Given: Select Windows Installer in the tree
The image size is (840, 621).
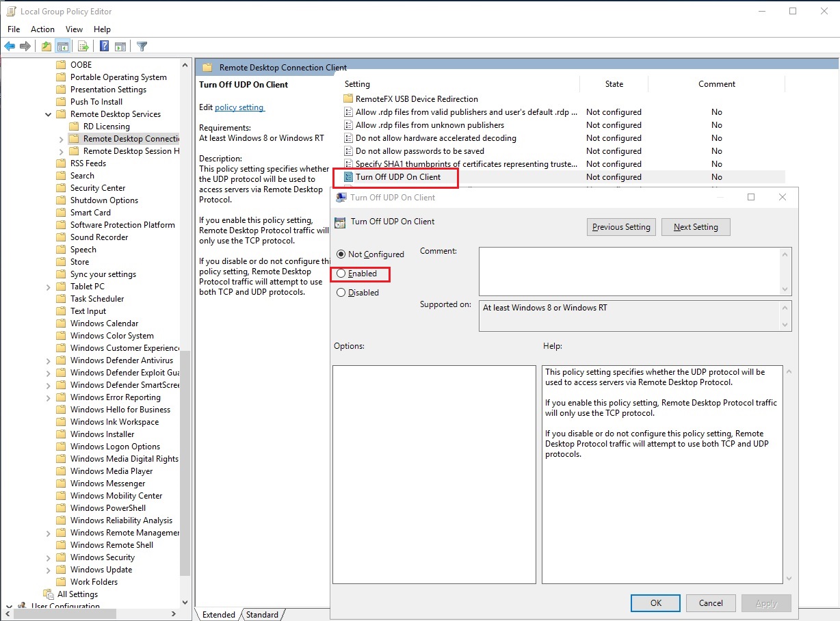Looking at the screenshot, I should coord(102,434).
